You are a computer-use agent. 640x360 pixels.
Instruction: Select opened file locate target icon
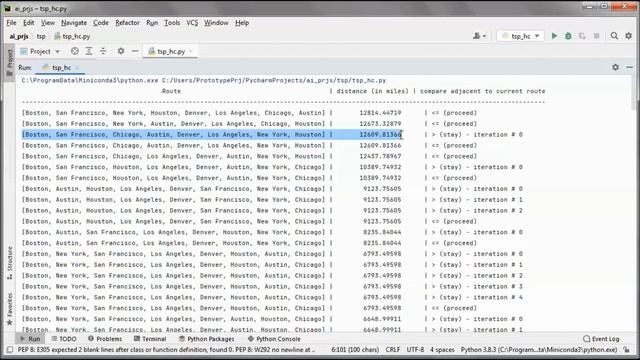(74, 51)
